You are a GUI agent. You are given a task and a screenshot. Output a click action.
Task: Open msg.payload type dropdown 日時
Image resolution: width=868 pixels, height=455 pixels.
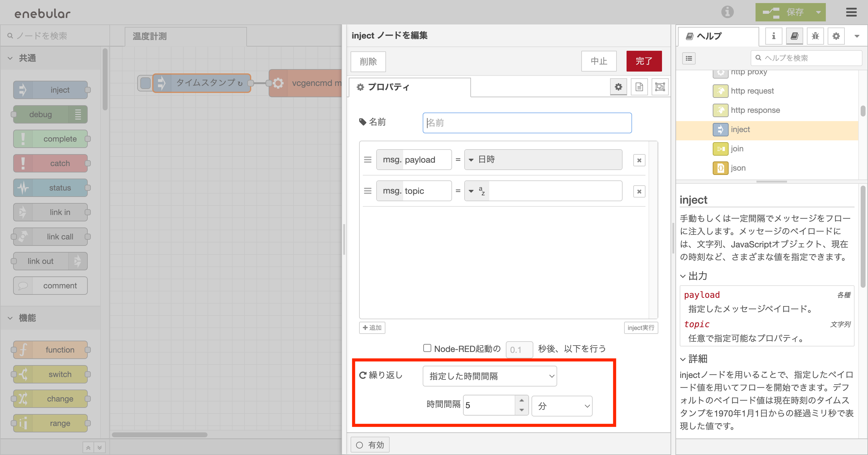tap(543, 159)
